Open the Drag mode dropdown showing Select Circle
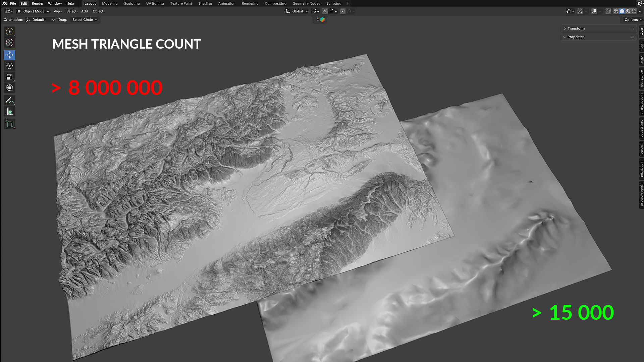This screenshot has width=644, height=362. (84, 20)
